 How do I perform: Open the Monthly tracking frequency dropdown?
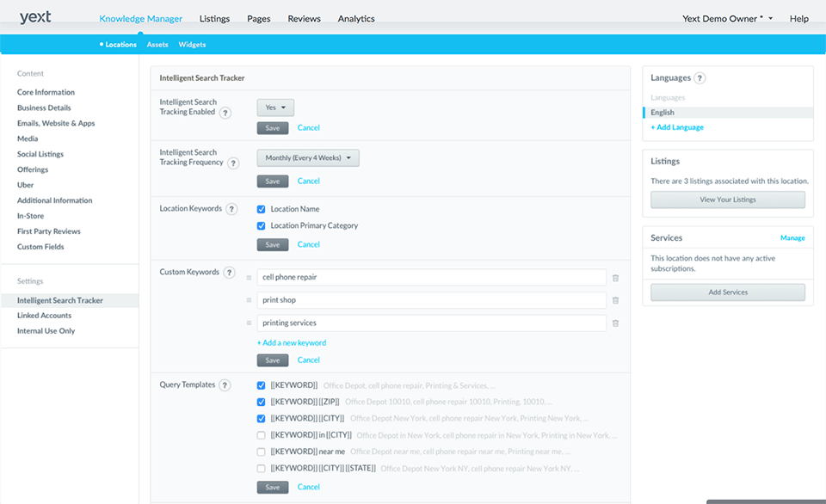(307, 157)
